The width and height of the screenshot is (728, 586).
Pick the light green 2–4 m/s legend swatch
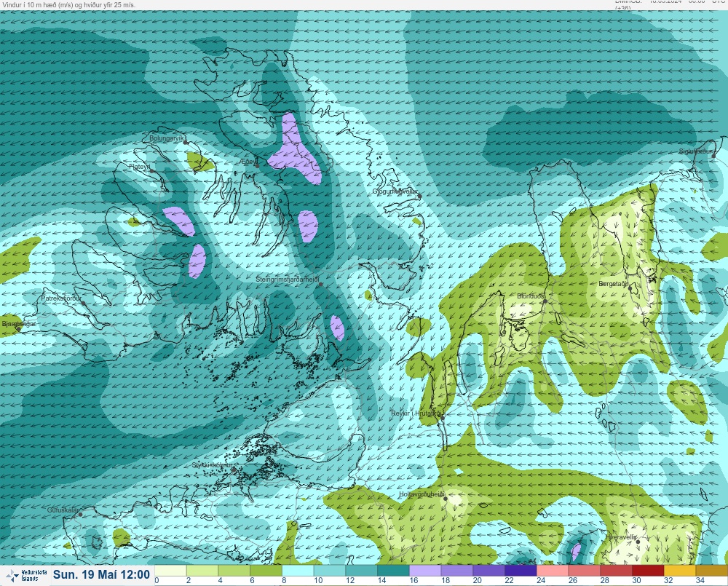pos(202,570)
